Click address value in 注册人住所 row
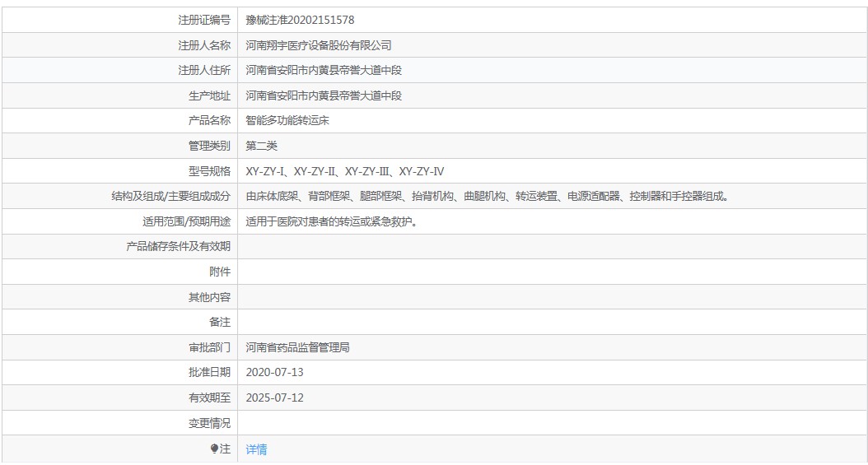Screen dimensions: 868x465 [324, 70]
